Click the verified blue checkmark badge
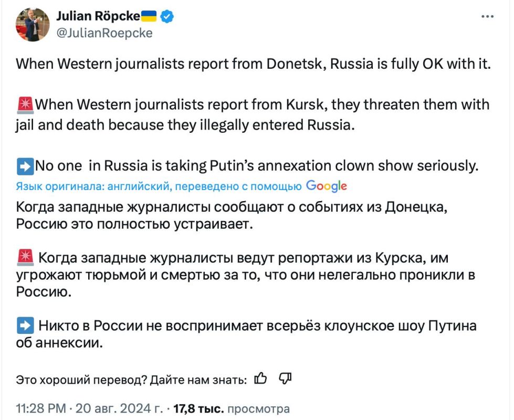Viewport: 514px width, 420px height. coord(166,16)
